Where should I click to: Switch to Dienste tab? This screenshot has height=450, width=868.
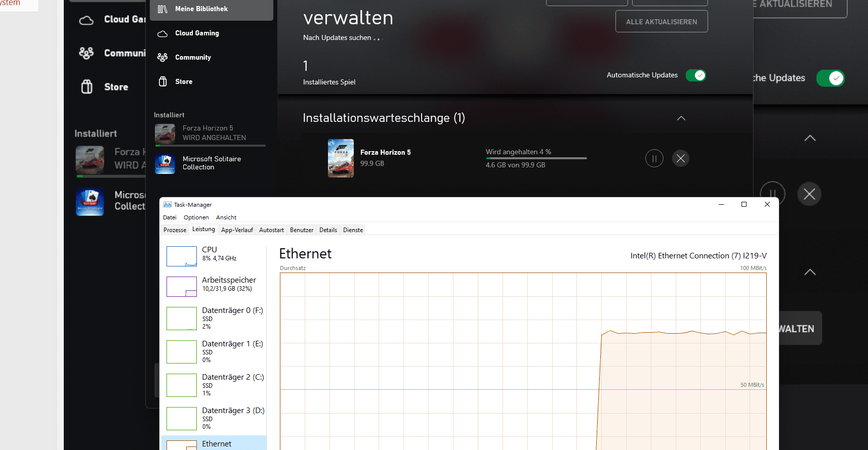point(353,230)
